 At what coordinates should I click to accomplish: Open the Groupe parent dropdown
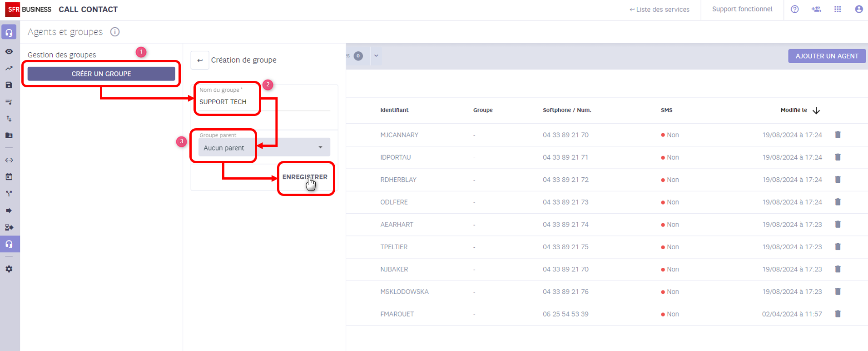tap(264, 147)
